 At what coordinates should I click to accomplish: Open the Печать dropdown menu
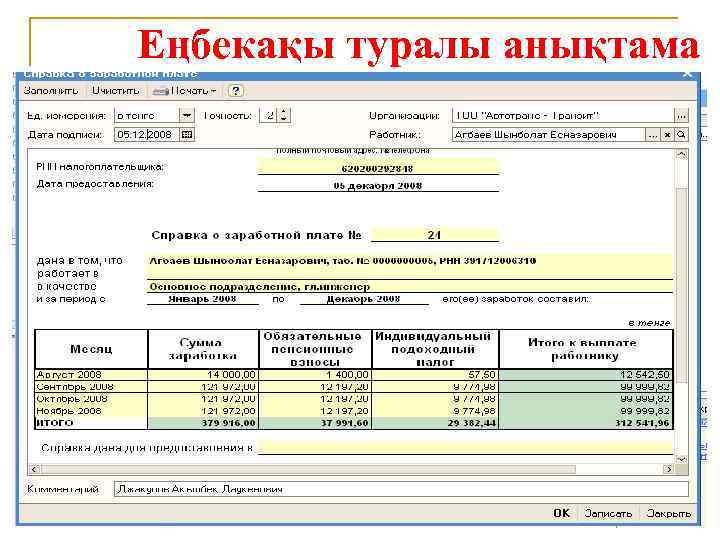pyautogui.click(x=185, y=91)
